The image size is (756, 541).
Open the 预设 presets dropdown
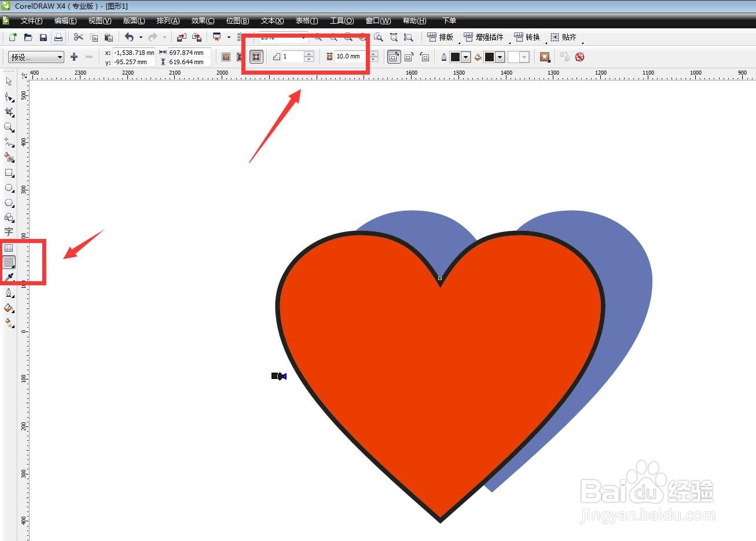(36, 57)
